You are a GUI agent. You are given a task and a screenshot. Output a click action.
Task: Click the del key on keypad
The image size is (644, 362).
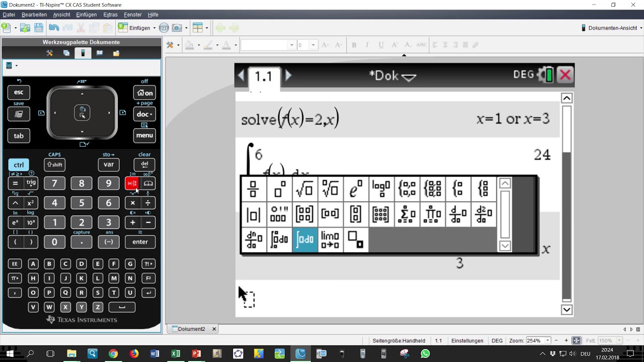click(144, 164)
